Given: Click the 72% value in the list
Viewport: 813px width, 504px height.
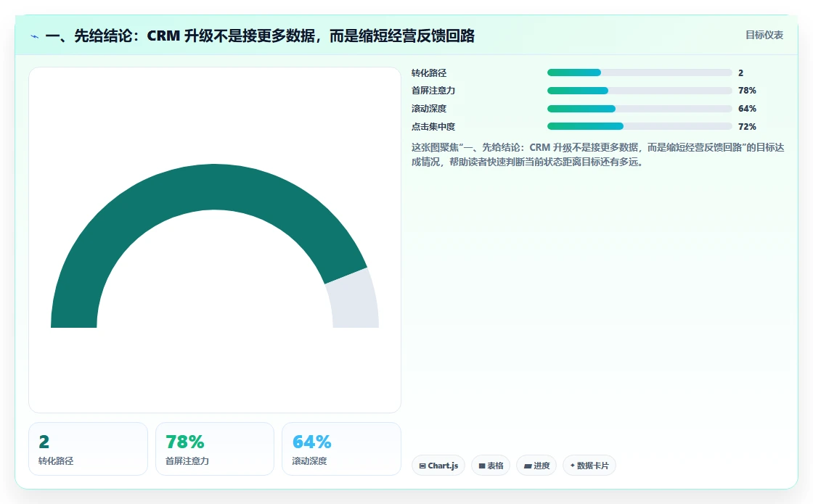Looking at the screenshot, I should (747, 126).
